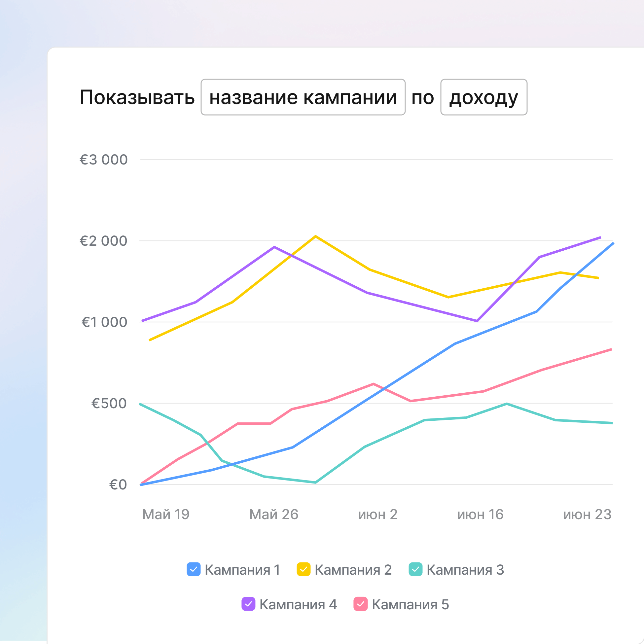Select the июн 2 axis label
Viewport: 644px width, 644px height.
378,514
